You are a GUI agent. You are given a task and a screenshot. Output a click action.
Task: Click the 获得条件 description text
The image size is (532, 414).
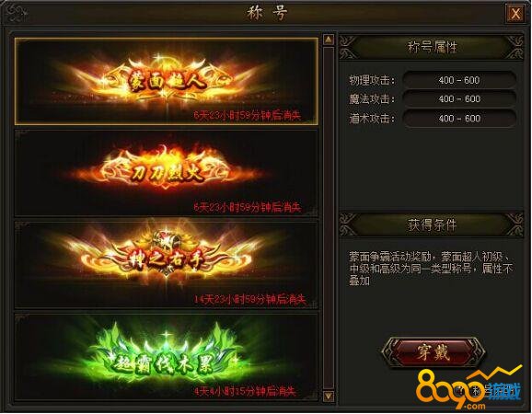(x=431, y=269)
